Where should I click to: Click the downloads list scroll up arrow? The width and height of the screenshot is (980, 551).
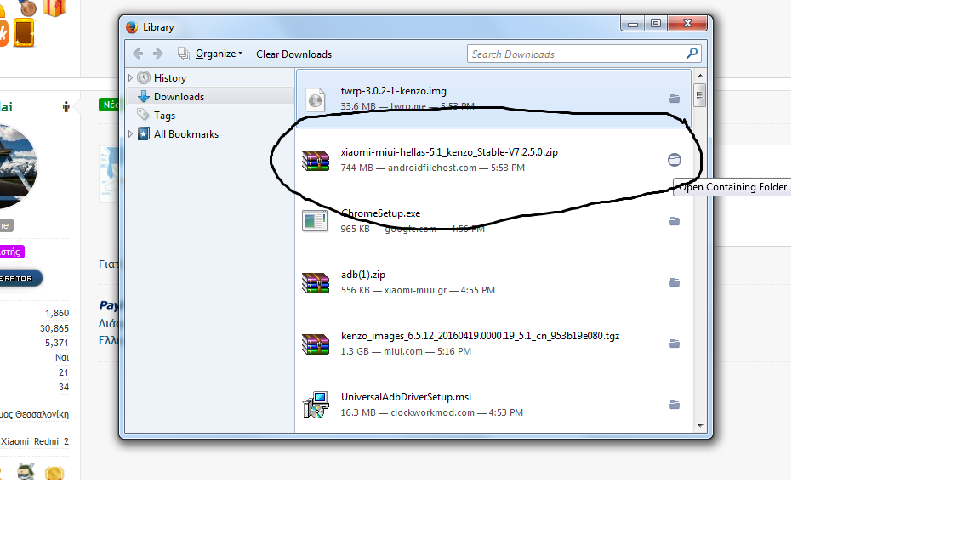tap(700, 76)
